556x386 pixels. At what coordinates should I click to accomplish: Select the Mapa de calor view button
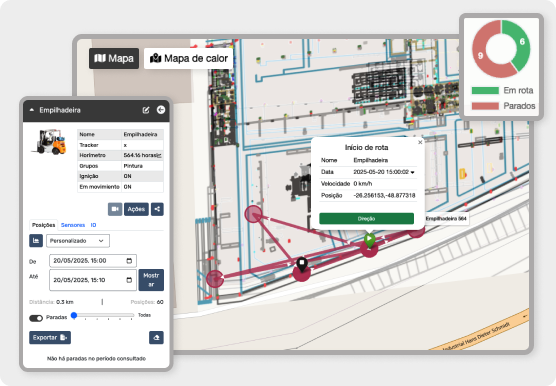pyautogui.click(x=189, y=58)
